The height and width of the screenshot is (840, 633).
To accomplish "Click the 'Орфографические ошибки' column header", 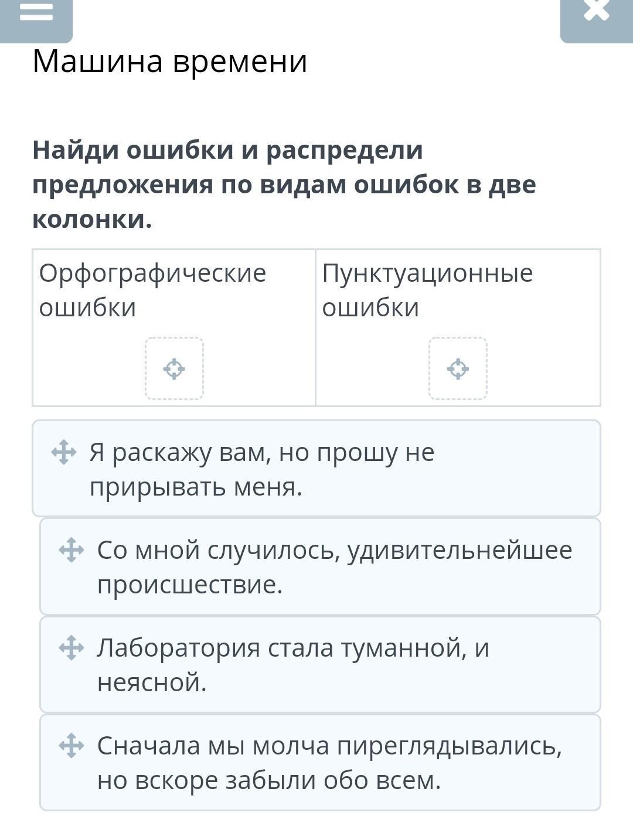I will (152, 290).
